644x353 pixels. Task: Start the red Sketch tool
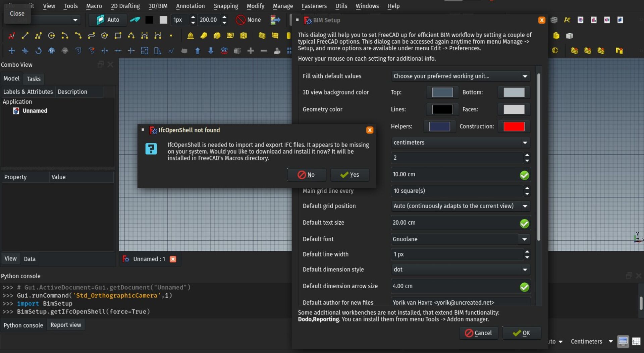point(12,36)
